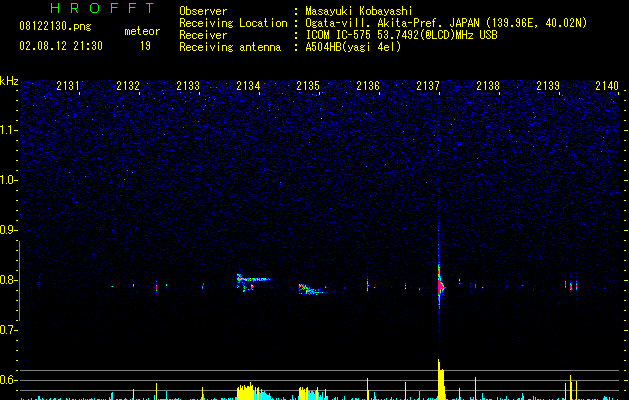Click the 2140 time marker
629x400 pixels.
click(x=607, y=86)
